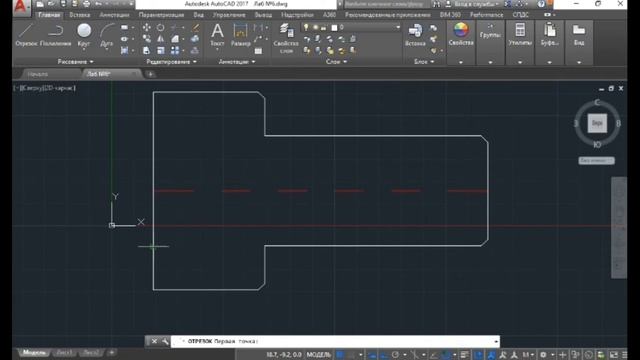This screenshot has width=640, height=360.
Task: Click the Explode tool icon
Action: (196, 39)
